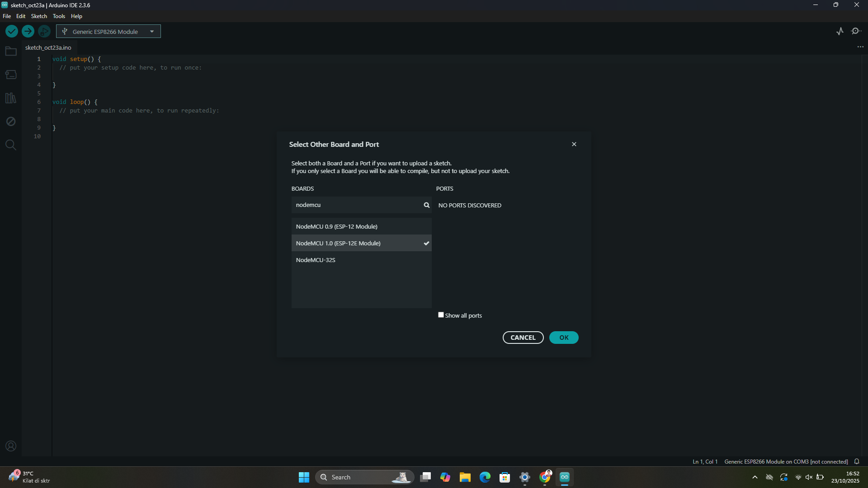This screenshot has height=488, width=868.
Task: Open the Search sidebar panel
Action: click(x=11, y=145)
